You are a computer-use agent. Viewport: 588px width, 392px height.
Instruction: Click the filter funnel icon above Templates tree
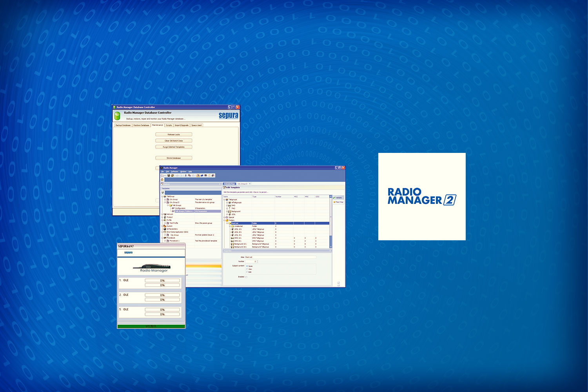[163, 192]
